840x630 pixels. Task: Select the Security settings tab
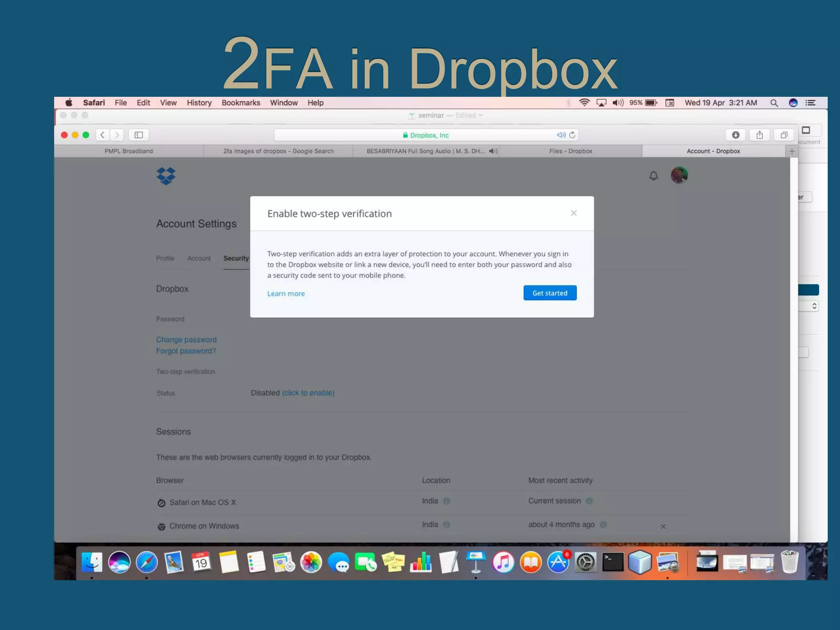(236, 258)
